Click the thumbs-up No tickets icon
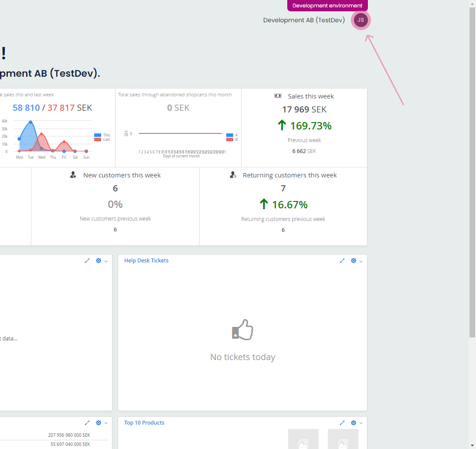This screenshot has width=476, height=449. [242, 330]
